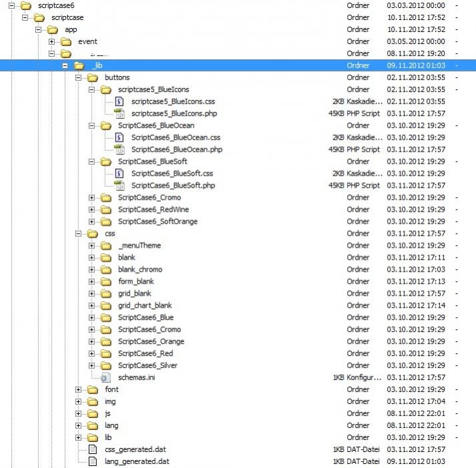Viewport: 476px width, 468px height.
Task: Collapse the scriptcase6 root node
Action: [x=11, y=5]
